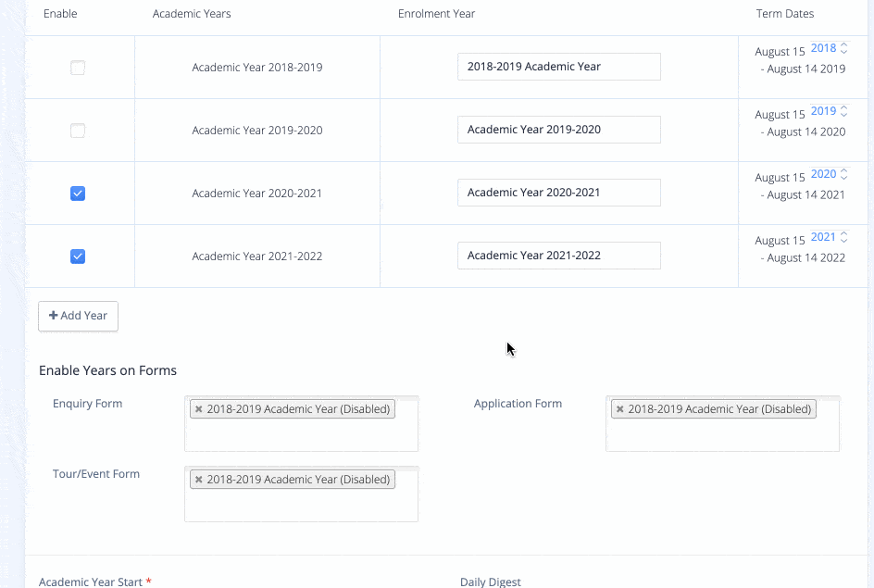Open the 2020 term year selector
Screen dimensions: 874x588
click(x=829, y=174)
